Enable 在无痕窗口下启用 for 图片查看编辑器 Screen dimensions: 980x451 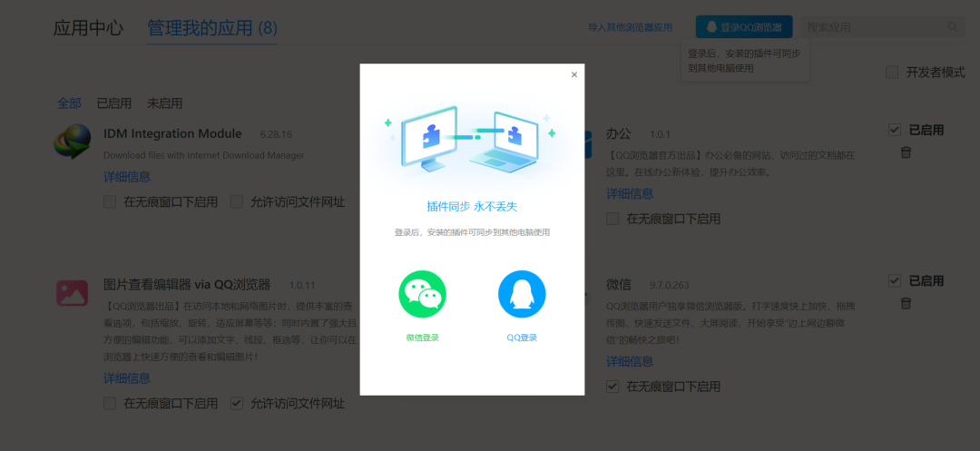point(110,404)
